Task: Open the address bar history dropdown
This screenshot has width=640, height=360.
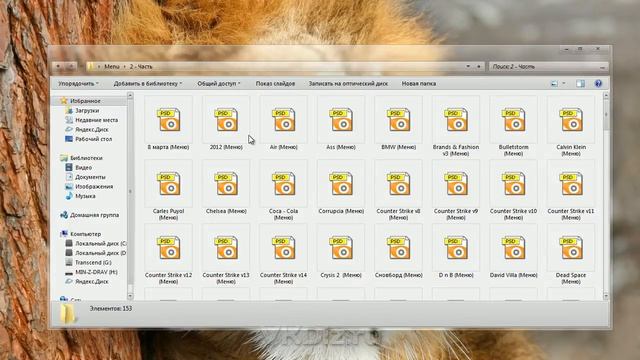Action: [x=468, y=66]
